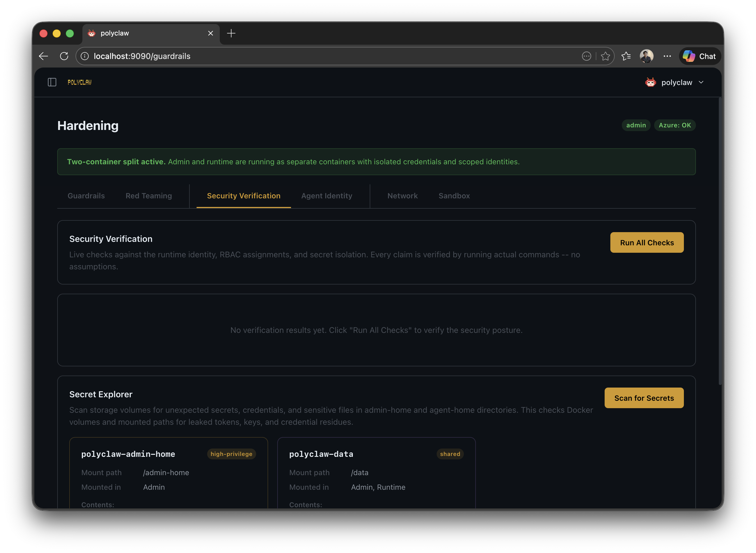Click the Run All Checks button
Image resolution: width=756 pixels, height=553 pixels.
pyautogui.click(x=647, y=242)
